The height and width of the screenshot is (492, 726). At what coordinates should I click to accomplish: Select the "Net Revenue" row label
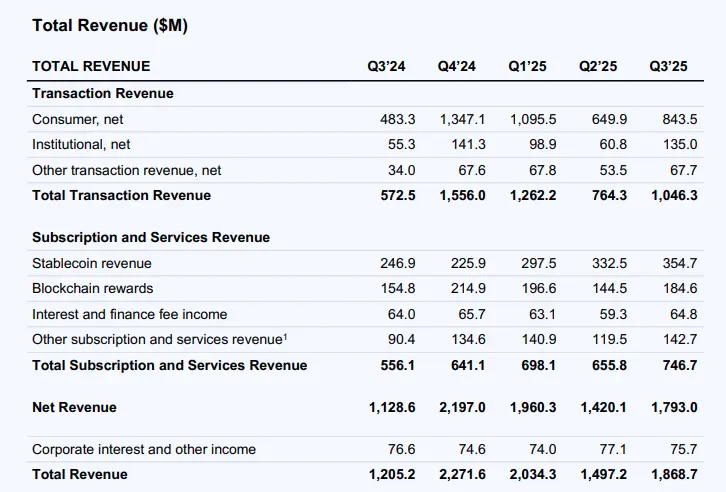pyautogui.click(x=74, y=407)
